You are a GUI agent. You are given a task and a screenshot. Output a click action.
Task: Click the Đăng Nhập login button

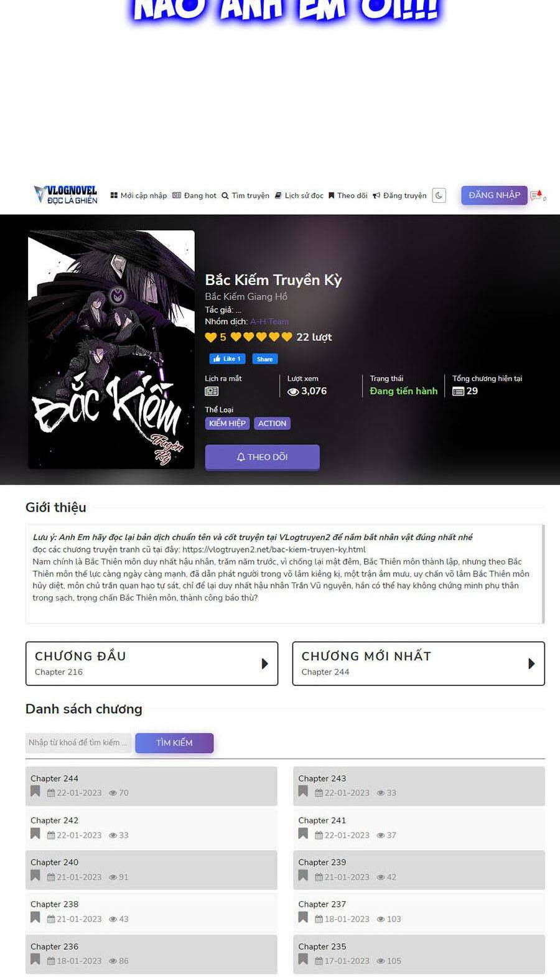tap(494, 195)
